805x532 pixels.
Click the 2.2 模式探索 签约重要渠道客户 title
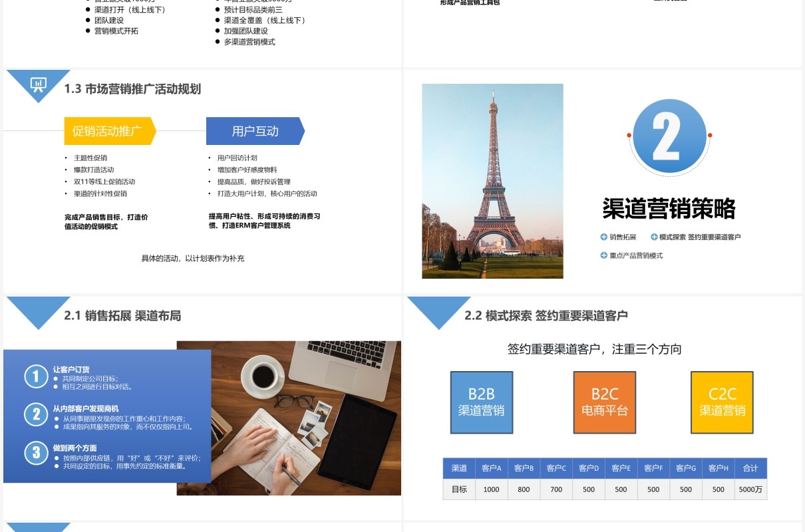pos(546,316)
